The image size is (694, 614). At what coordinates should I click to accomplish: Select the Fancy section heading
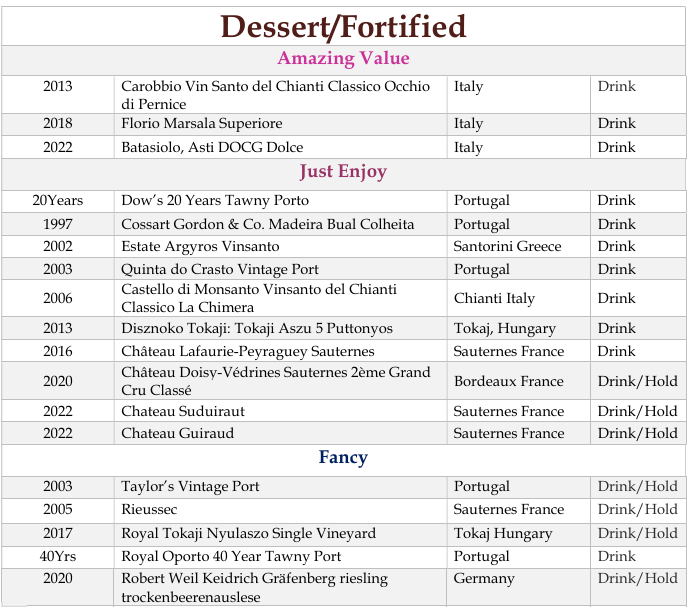coord(343,458)
